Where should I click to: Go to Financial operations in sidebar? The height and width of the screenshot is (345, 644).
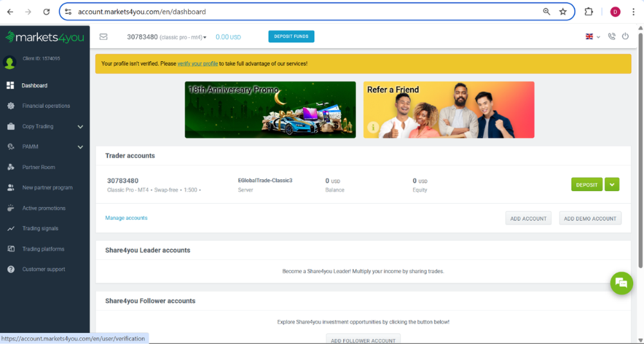[x=46, y=106]
